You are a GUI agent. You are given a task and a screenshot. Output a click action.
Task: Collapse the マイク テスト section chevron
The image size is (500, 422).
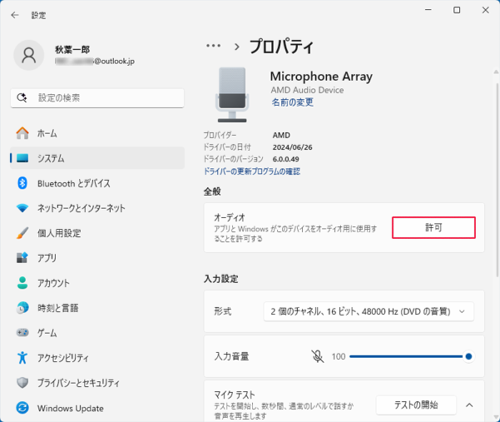point(469,405)
